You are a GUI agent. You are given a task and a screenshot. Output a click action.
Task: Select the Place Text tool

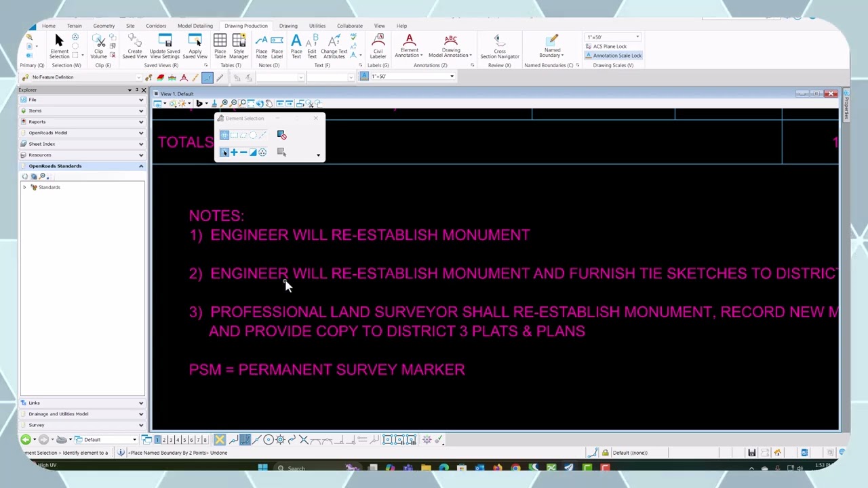(x=296, y=46)
